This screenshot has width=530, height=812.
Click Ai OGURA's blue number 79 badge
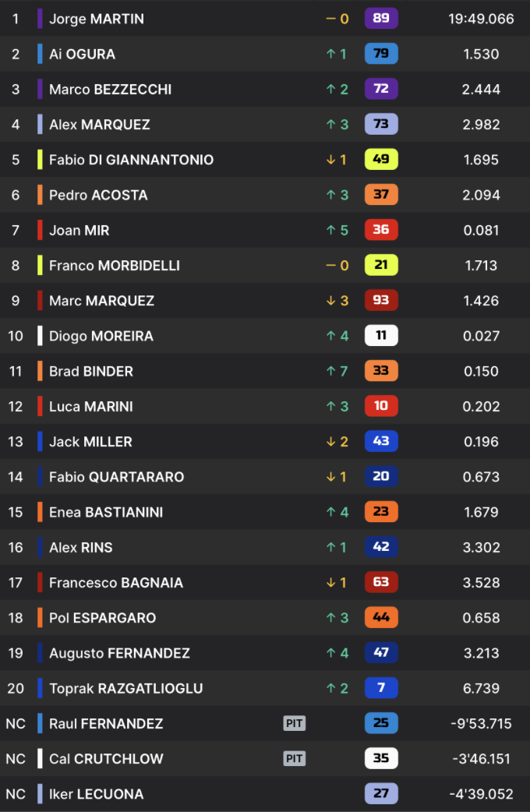[x=381, y=53]
